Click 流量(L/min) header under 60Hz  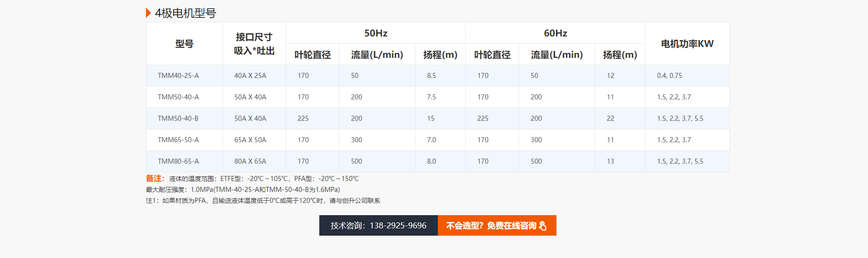556,55
